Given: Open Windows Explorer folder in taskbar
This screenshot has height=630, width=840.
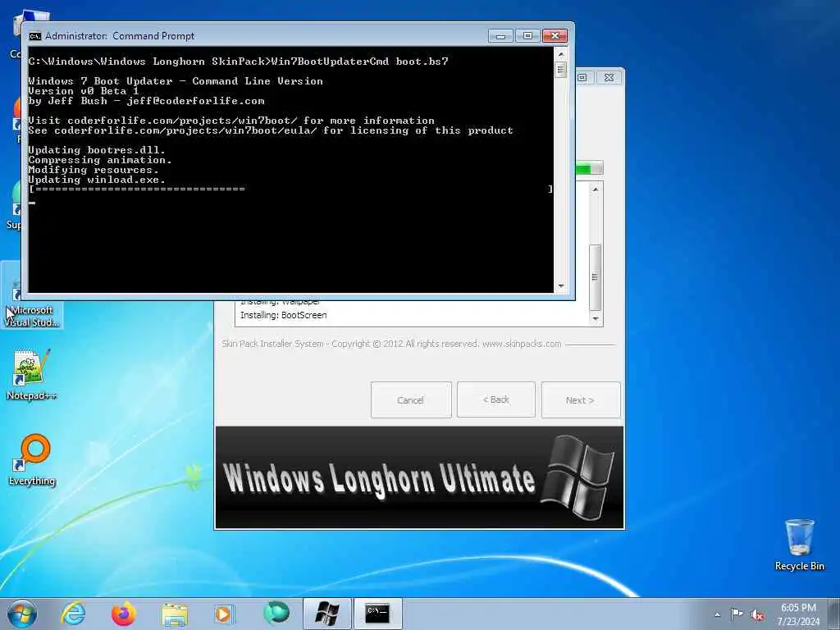Looking at the screenshot, I should click(175, 614).
